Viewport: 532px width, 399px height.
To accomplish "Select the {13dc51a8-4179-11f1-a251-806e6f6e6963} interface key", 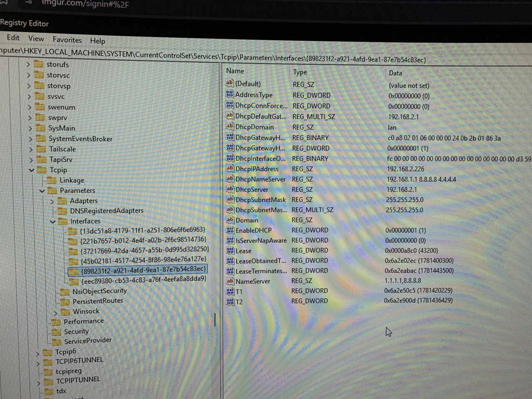I will (x=143, y=230).
